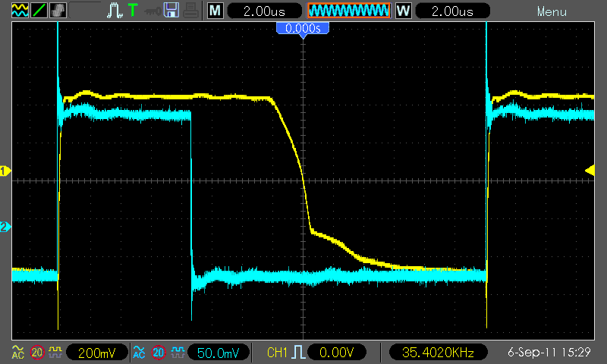Click the floppy disk save icon
The width and height of the screenshot is (607, 364).
coord(171,10)
